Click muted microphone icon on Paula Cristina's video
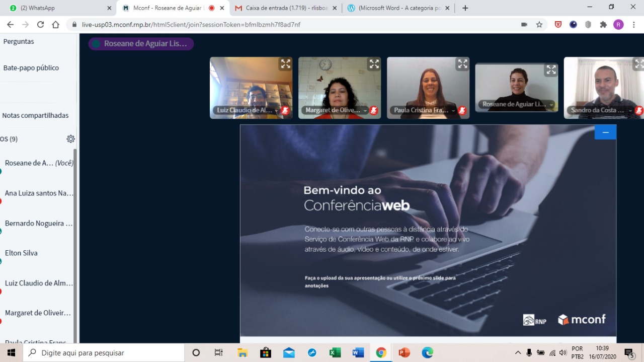The image size is (644, 362). pos(462,110)
